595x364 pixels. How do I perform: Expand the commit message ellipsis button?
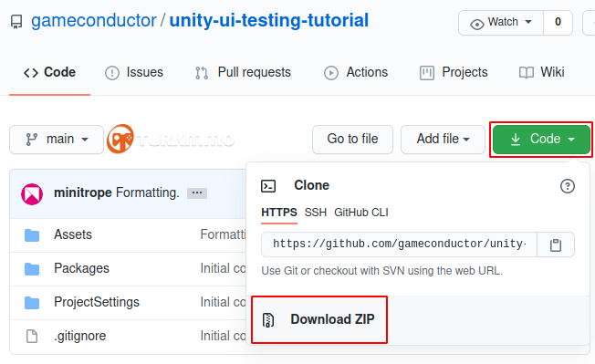[x=197, y=193]
